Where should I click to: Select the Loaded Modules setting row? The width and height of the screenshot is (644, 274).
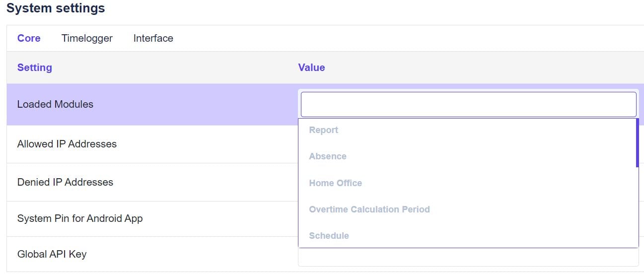pos(55,104)
